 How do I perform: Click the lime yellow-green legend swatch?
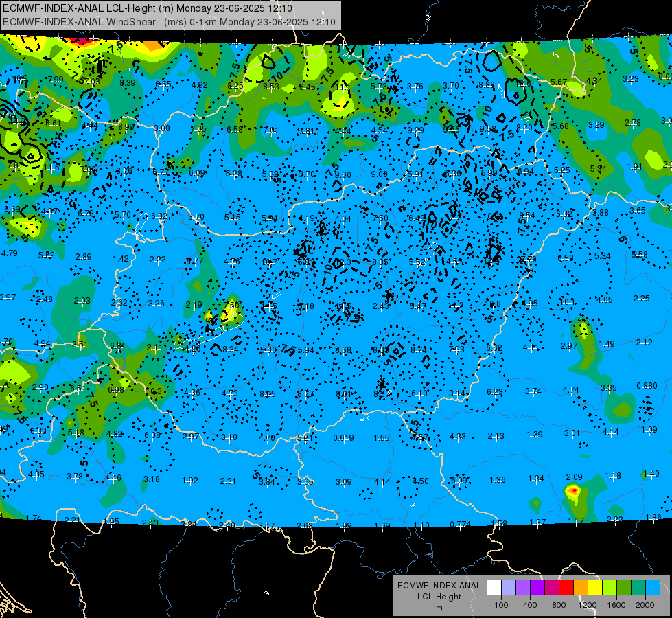coord(610,587)
